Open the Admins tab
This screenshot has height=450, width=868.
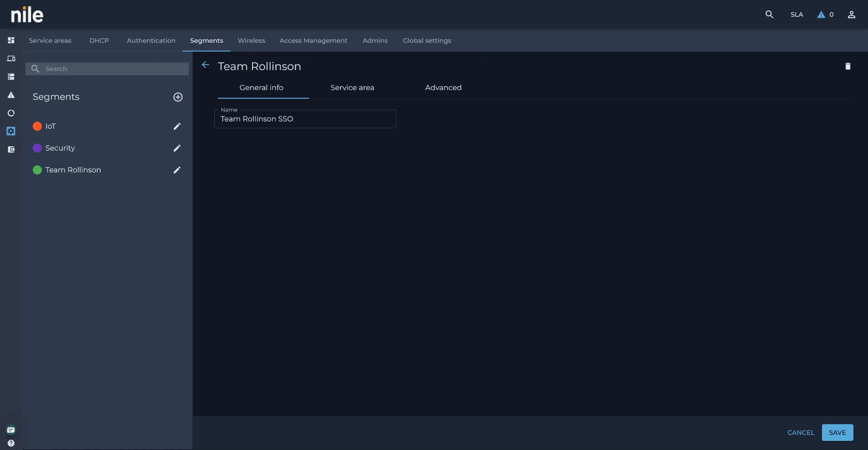click(x=375, y=40)
